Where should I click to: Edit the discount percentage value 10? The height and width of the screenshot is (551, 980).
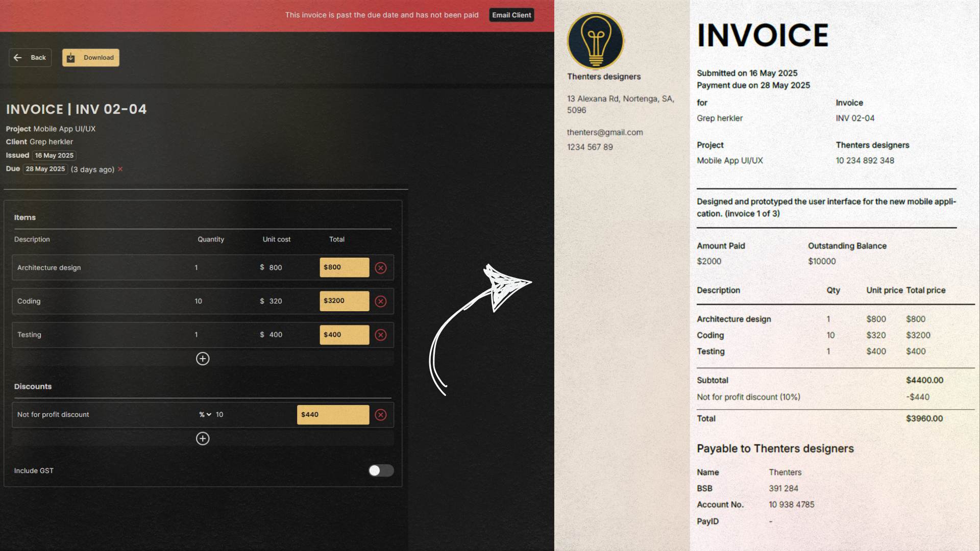click(219, 415)
